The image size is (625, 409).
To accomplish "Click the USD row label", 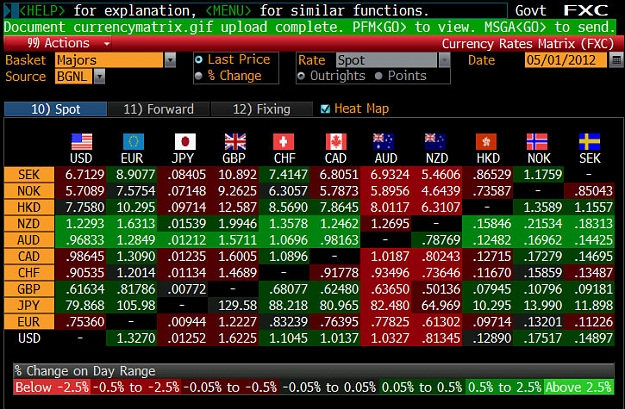I will pos(29,338).
